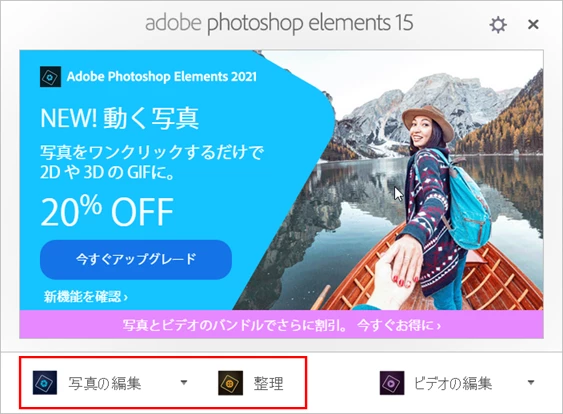Click the adobe photoshop elements 15 title
The width and height of the screenshot is (563, 414).
click(x=279, y=23)
